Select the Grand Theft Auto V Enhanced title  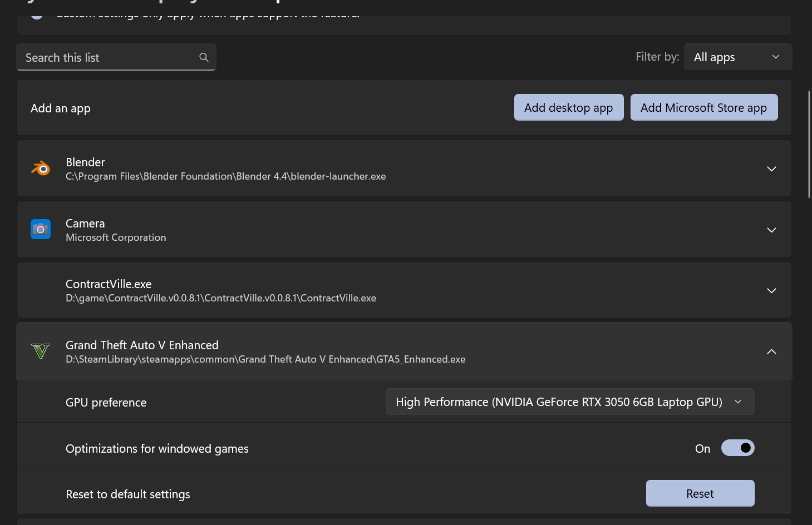click(142, 345)
